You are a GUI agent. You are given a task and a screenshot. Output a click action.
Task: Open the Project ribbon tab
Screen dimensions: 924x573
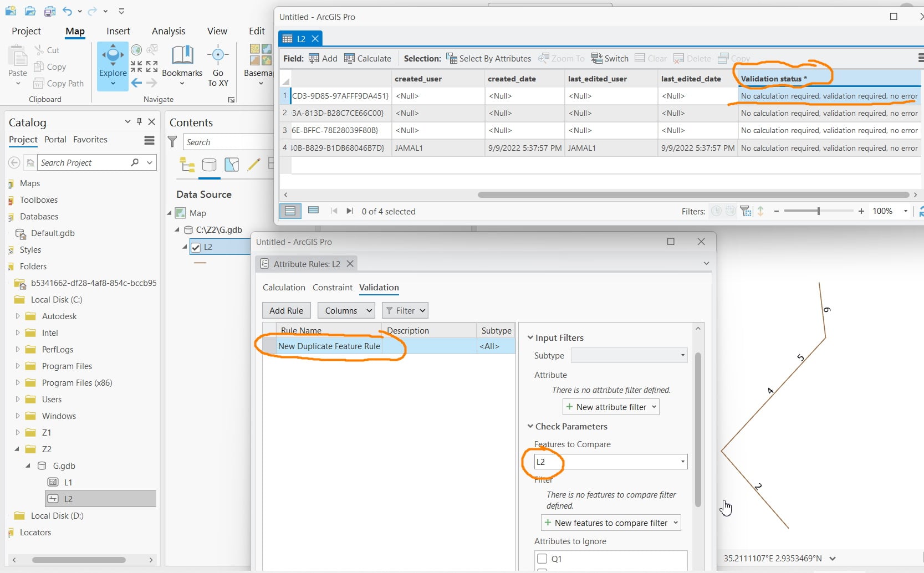point(26,31)
